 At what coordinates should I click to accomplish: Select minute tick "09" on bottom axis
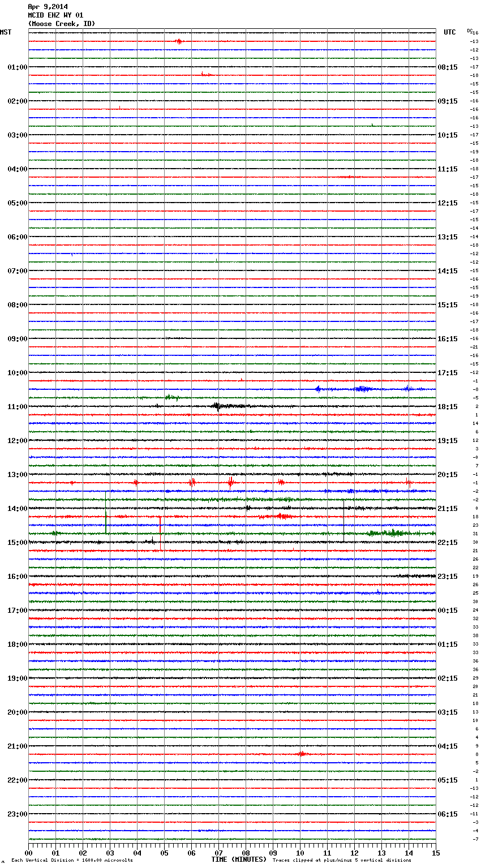[273, 853]
